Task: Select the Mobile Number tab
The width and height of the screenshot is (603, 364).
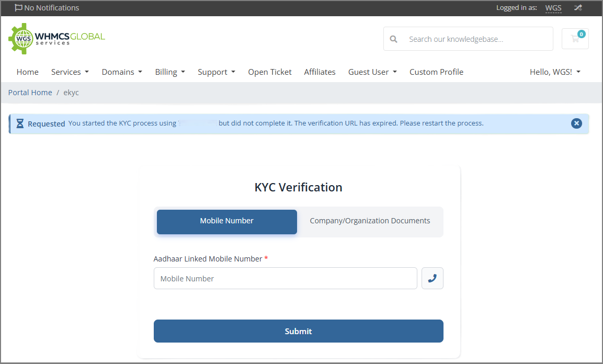Action: pos(226,221)
